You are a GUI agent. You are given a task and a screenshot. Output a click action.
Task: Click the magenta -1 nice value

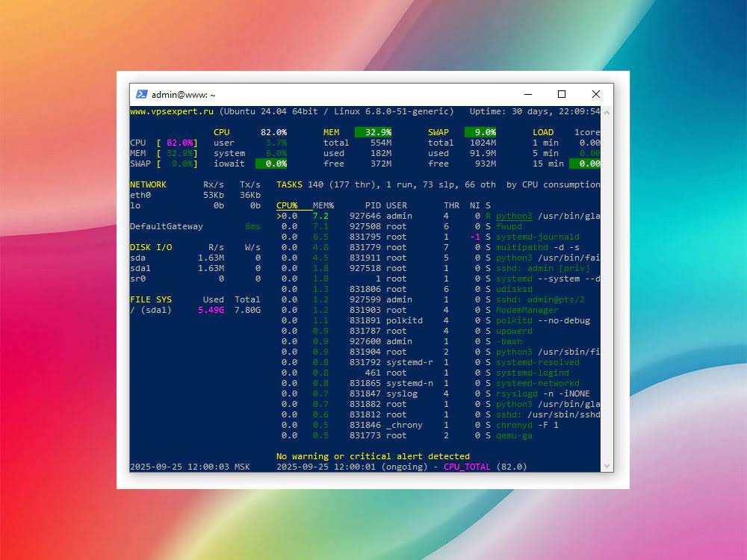[475, 237]
